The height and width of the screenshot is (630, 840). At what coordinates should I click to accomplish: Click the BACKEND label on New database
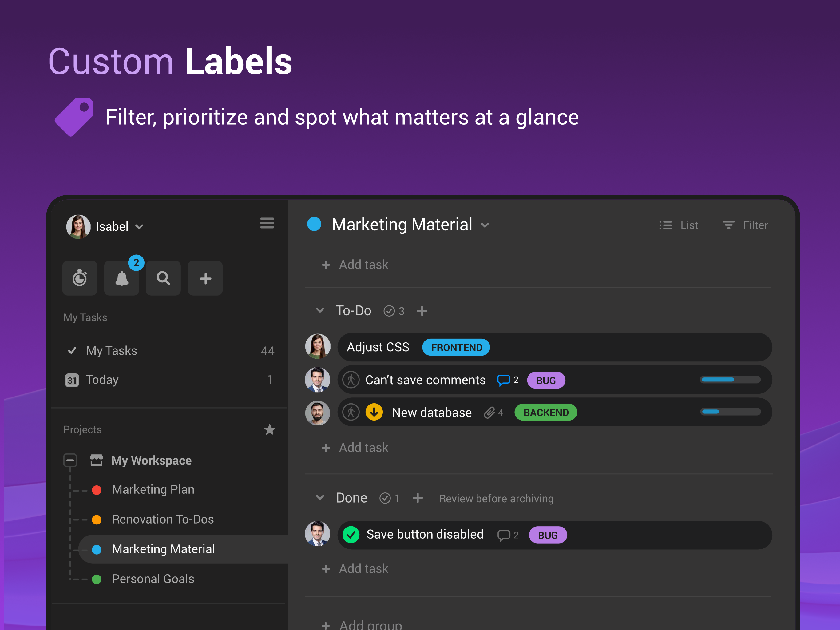click(x=546, y=412)
